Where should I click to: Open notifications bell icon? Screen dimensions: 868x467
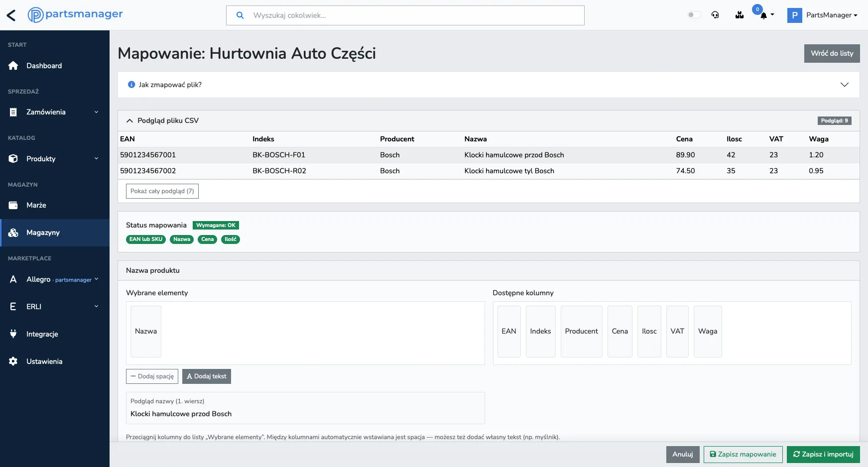[763, 15]
